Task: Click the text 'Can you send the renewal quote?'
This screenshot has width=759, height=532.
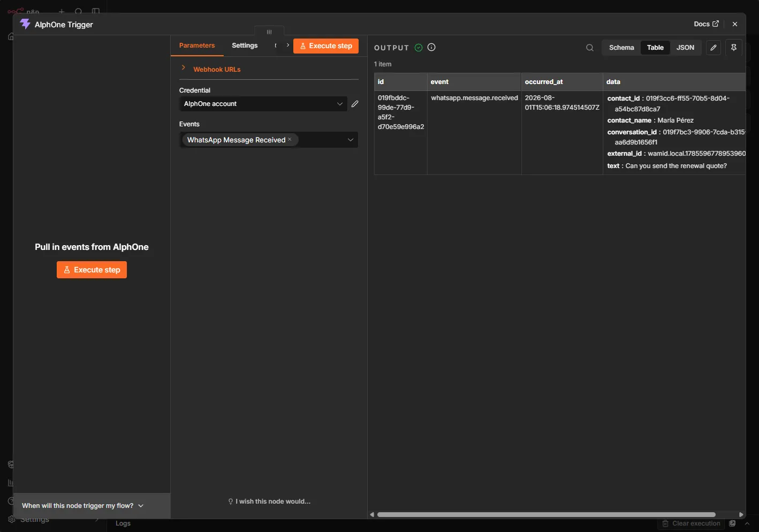Action: pyautogui.click(x=676, y=166)
